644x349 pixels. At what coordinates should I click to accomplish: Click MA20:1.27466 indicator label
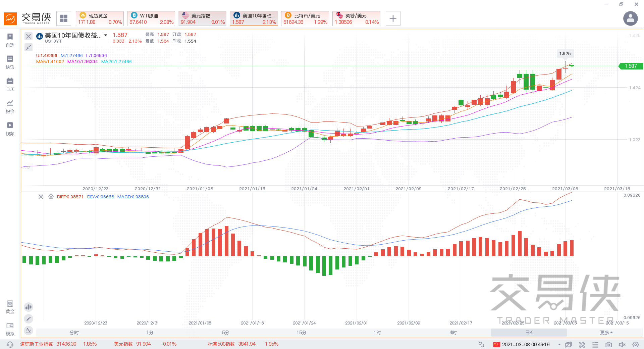(116, 62)
